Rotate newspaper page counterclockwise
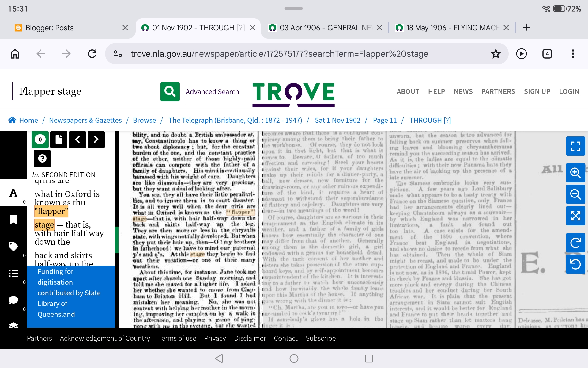The image size is (588, 368). pyautogui.click(x=575, y=264)
